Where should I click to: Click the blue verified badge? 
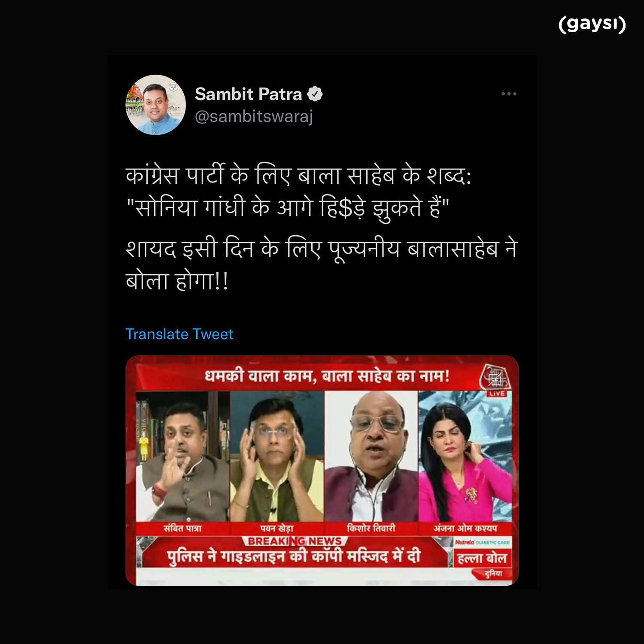315,94
